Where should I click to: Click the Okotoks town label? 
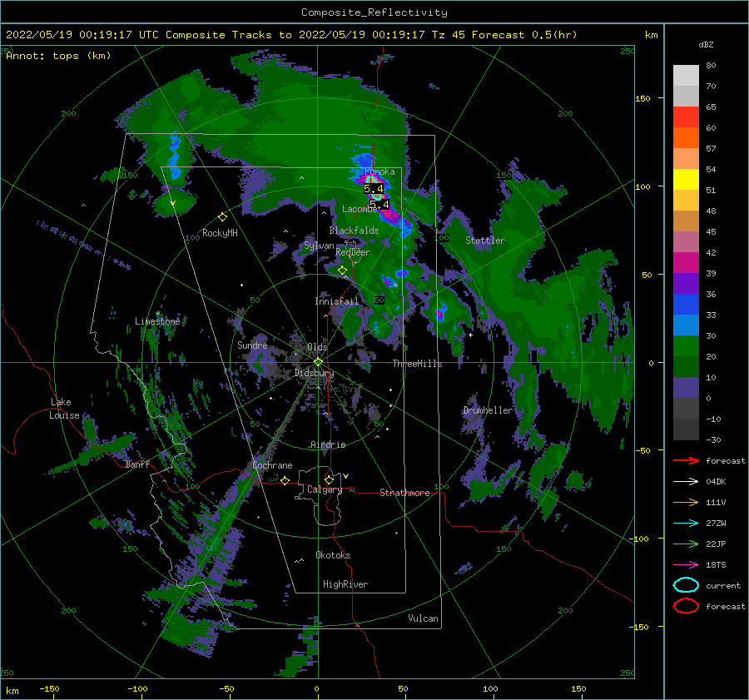[333, 555]
